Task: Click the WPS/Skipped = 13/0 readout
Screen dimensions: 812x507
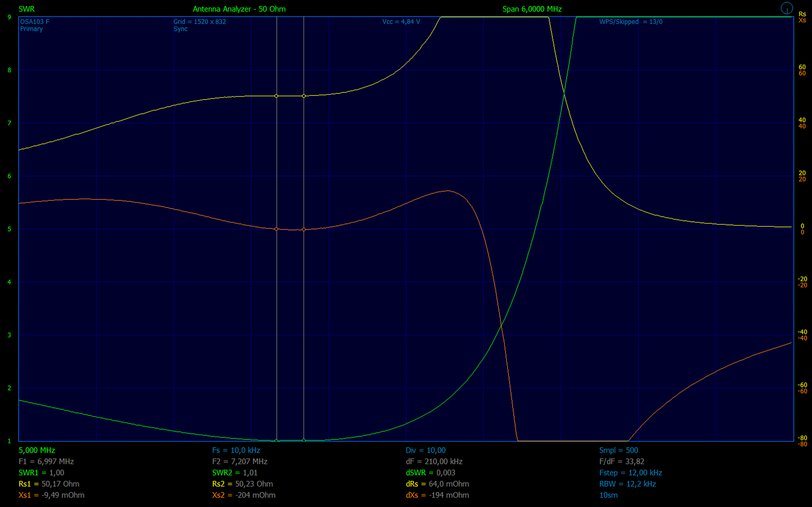Action: coord(631,22)
